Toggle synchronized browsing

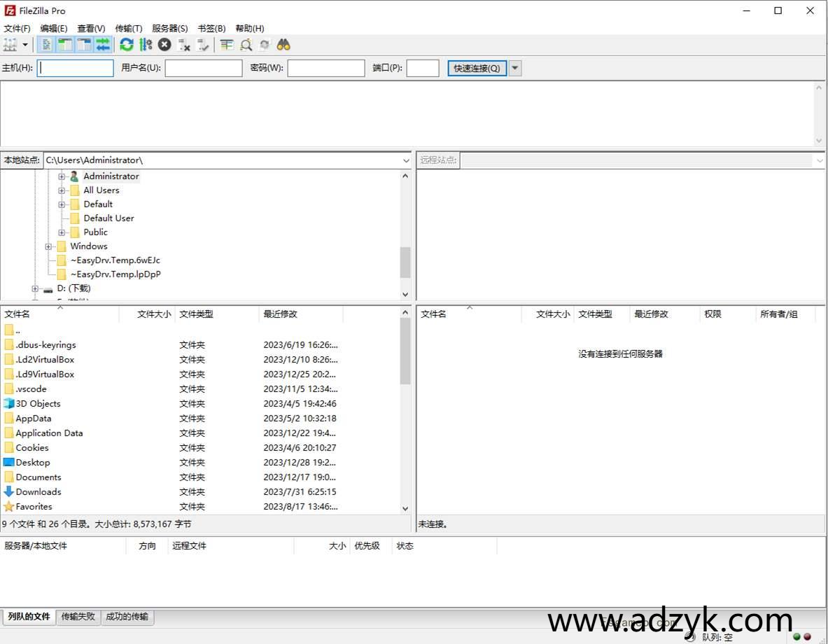point(264,44)
